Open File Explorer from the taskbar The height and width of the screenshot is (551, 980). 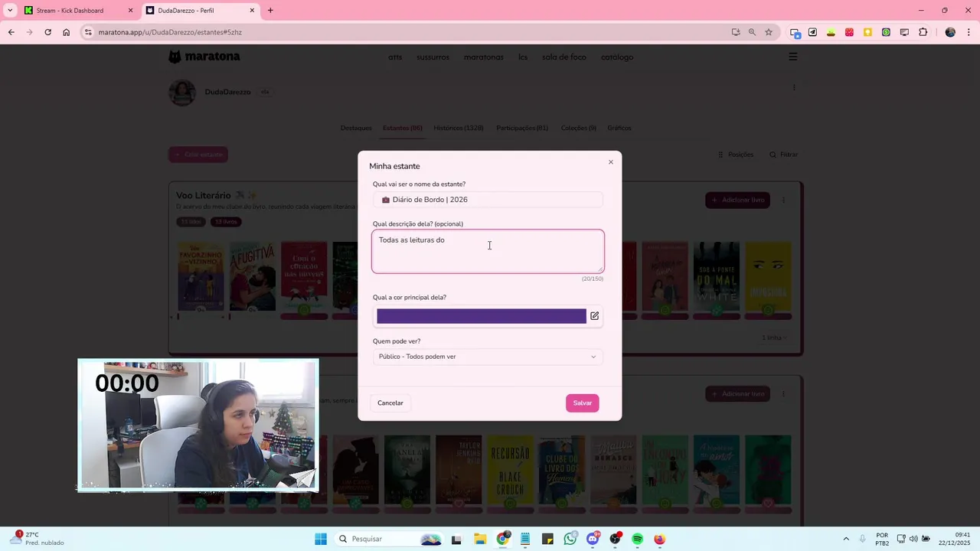480,539
